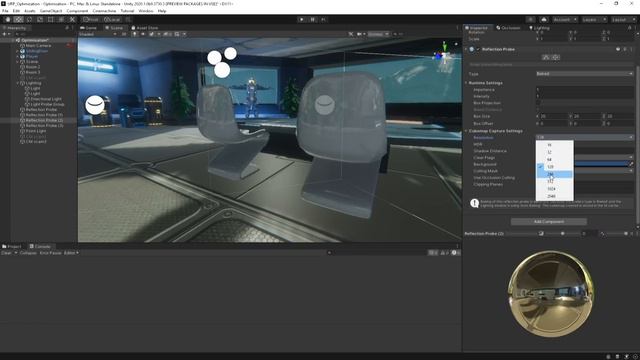Open the Layout dropdown
Image resolution: width=640 pixels, height=360 pixels.
(623, 19)
